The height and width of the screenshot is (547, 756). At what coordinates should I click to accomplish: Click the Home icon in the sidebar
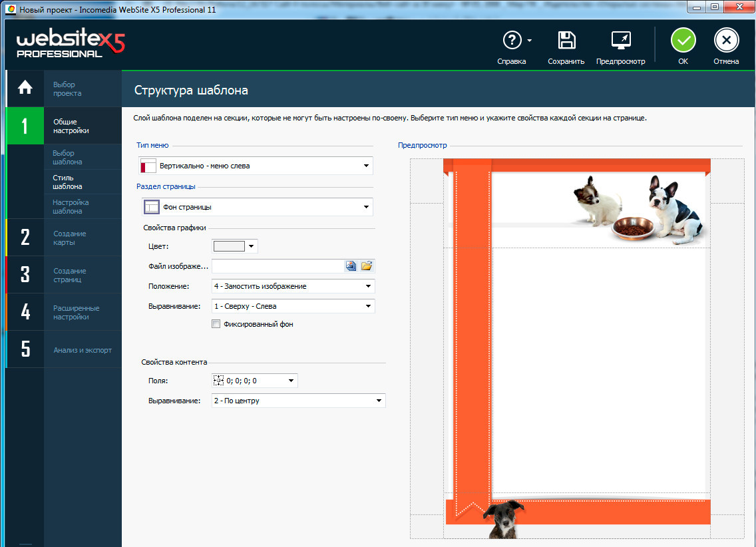25,88
